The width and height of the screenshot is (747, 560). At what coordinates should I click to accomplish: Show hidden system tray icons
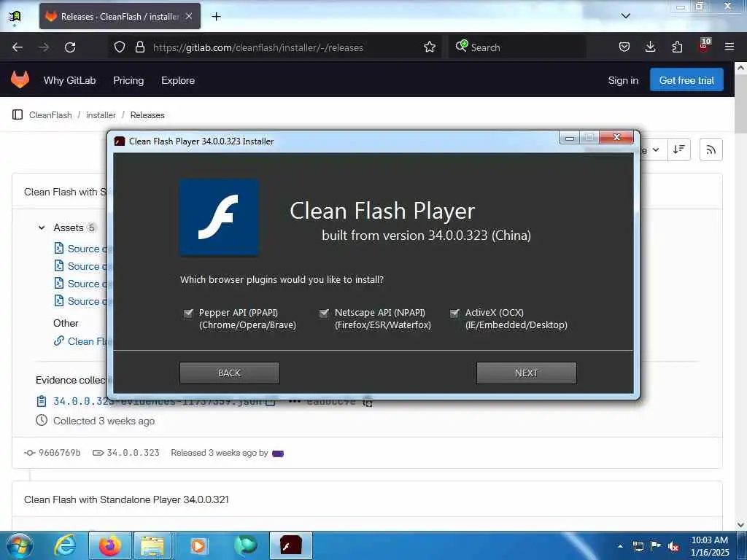620,546
